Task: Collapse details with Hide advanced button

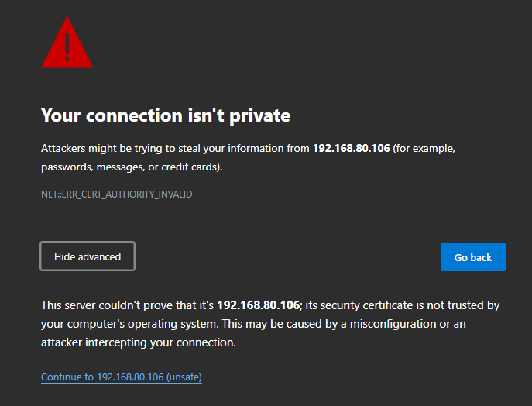Action: (88, 256)
